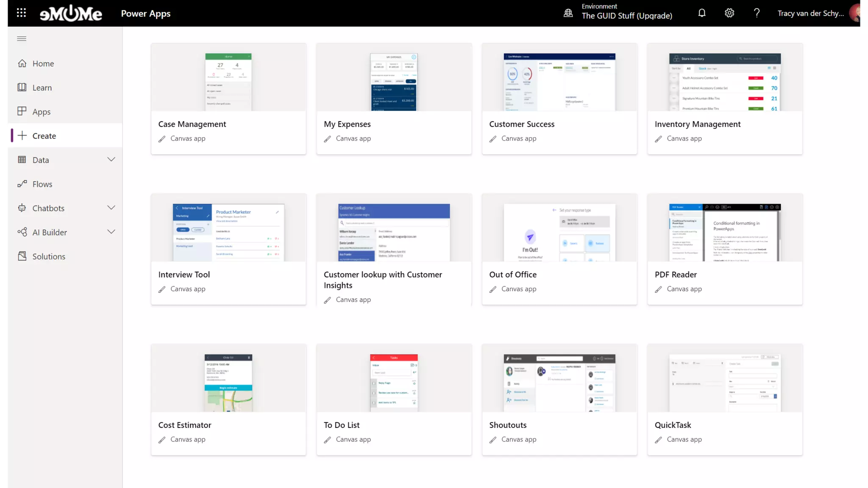Collapse the left navigation hamburger menu
This screenshot has width=868, height=488.
point(22,39)
